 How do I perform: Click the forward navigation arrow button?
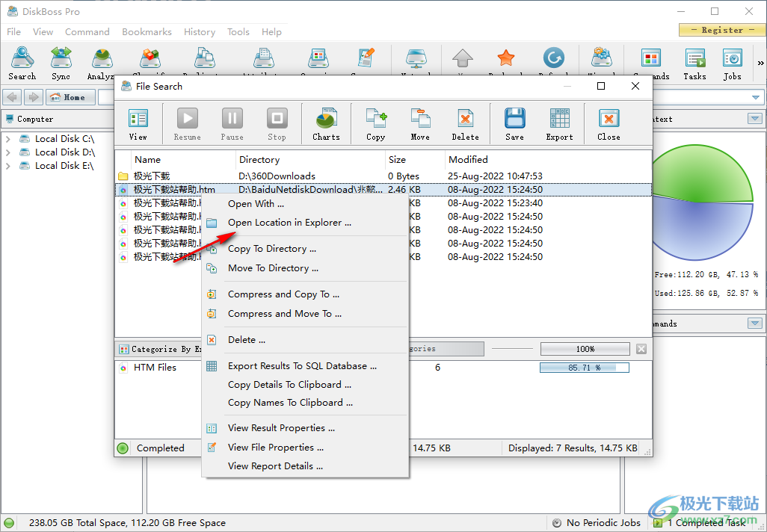pos(33,97)
